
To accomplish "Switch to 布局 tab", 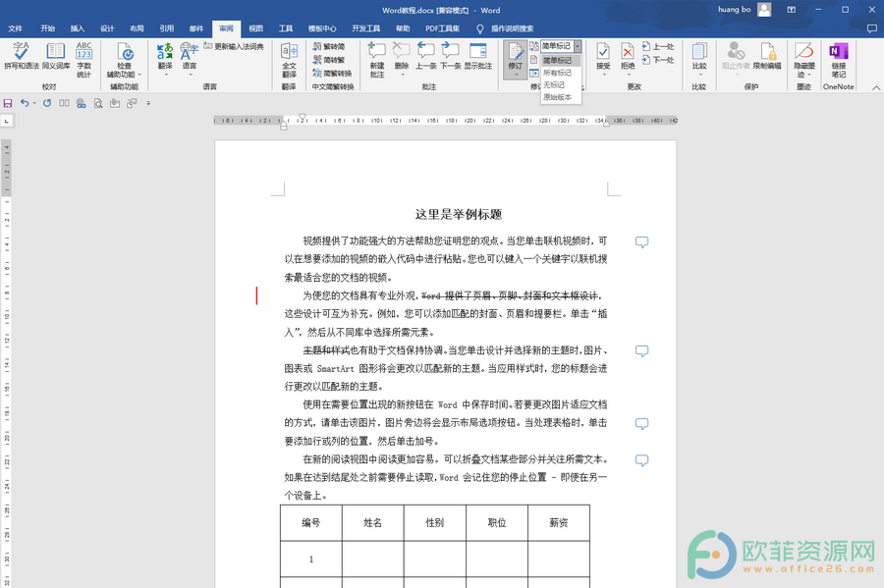I will [137, 28].
